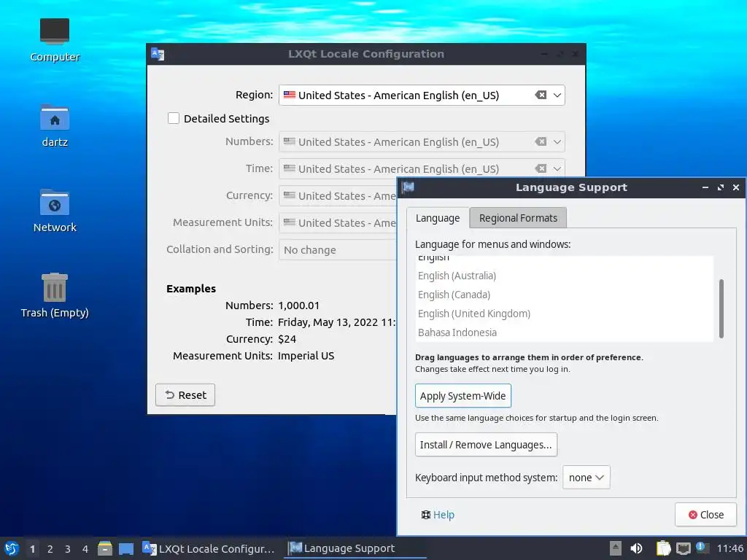Focus LXQt Locale Configuration from the taskbar
Image resolution: width=747 pixels, height=560 pixels.
(209, 548)
